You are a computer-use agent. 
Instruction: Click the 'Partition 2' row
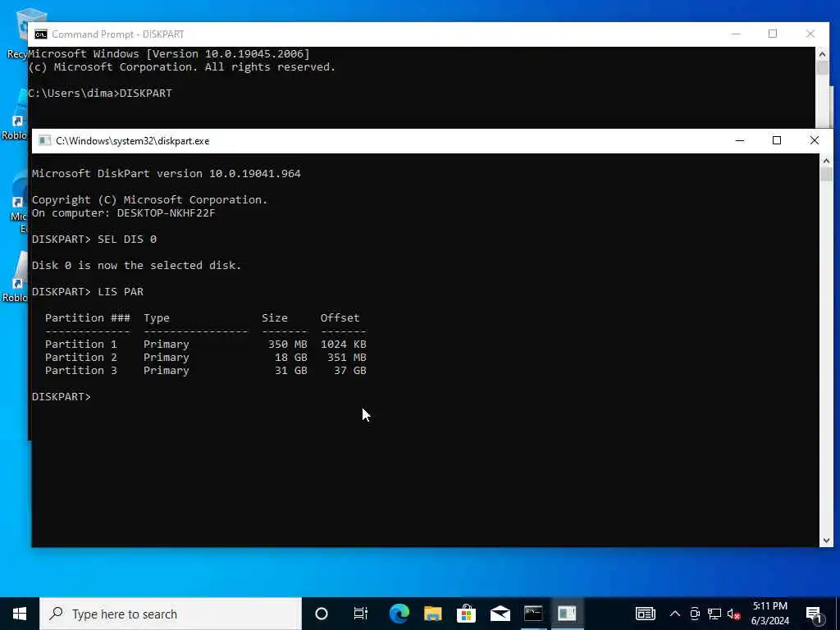pos(206,358)
